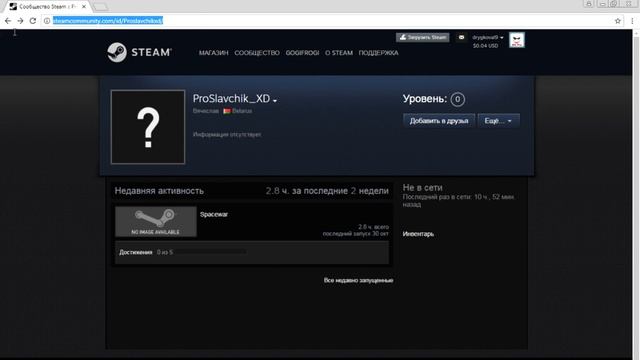This screenshot has width=640, height=360.
Task: Open a new browser tab
Action: click(100, 7)
